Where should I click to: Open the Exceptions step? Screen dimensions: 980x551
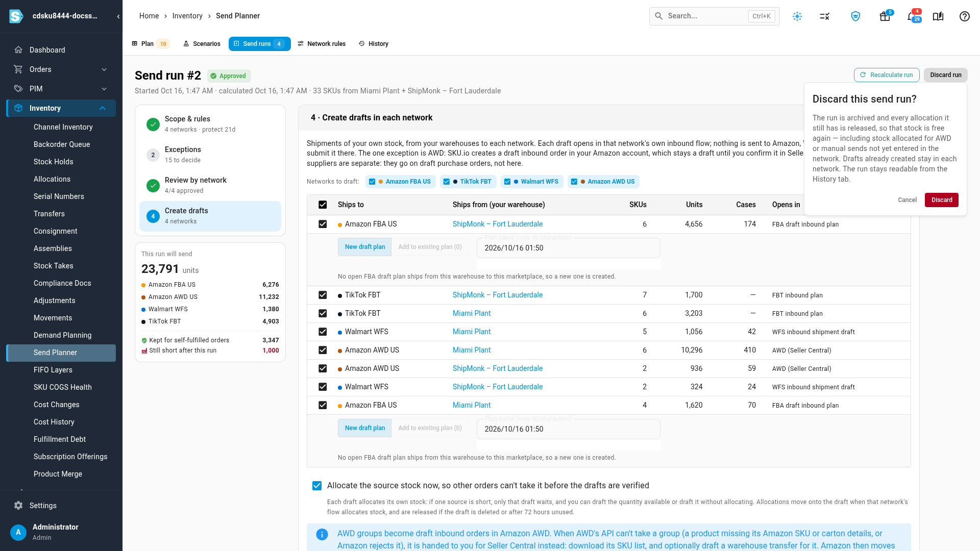[x=210, y=155]
